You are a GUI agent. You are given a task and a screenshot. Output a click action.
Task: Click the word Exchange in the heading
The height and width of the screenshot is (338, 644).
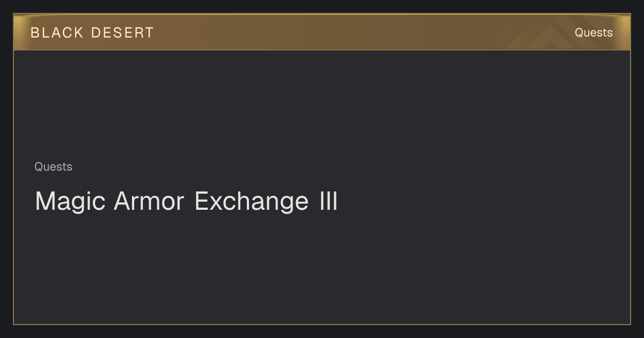tap(251, 202)
